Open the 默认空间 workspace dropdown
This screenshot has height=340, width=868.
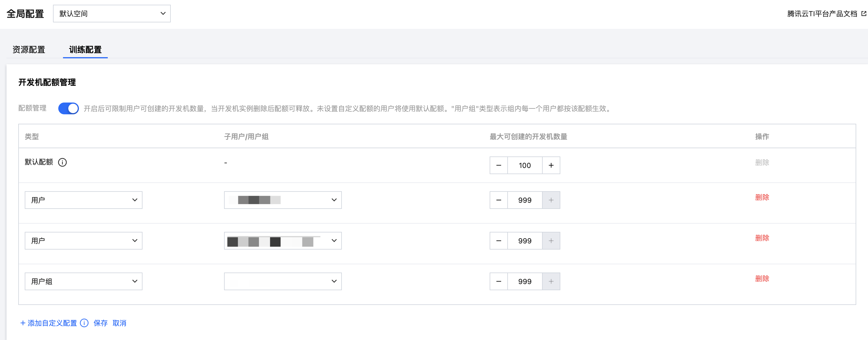tap(112, 14)
